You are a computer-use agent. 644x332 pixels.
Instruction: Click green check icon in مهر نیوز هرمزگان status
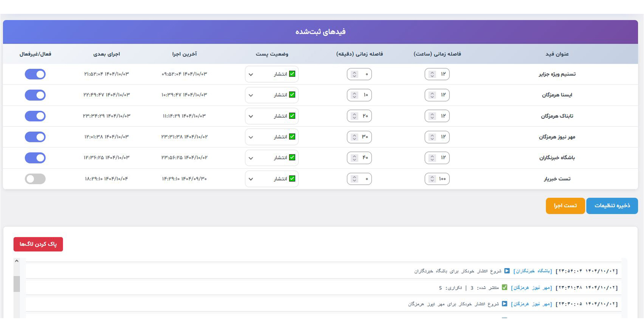coord(292,136)
